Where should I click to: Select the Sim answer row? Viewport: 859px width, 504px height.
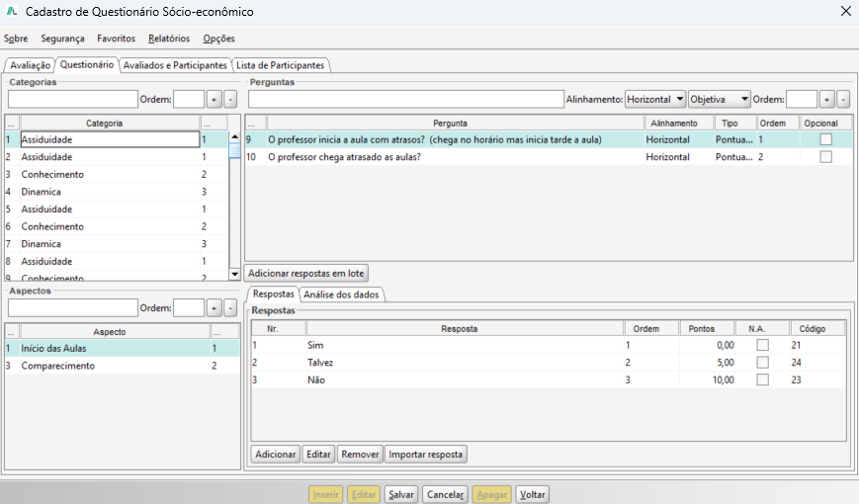[x=549, y=345]
